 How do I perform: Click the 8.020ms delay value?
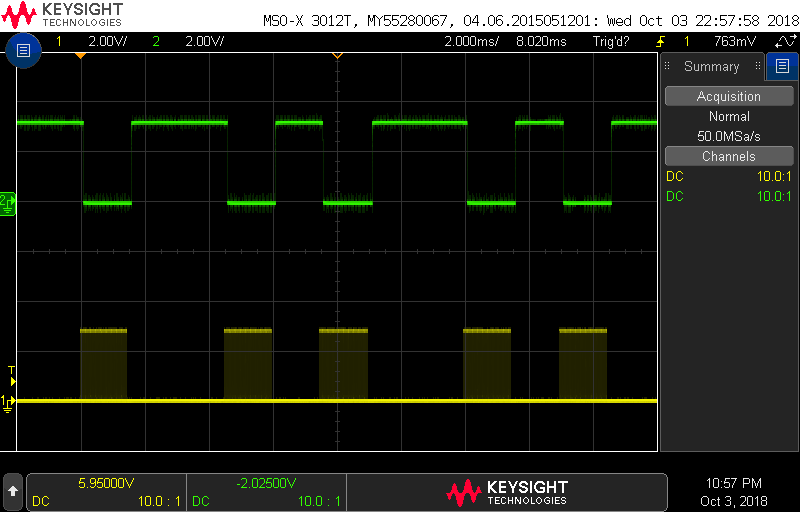pyautogui.click(x=541, y=42)
